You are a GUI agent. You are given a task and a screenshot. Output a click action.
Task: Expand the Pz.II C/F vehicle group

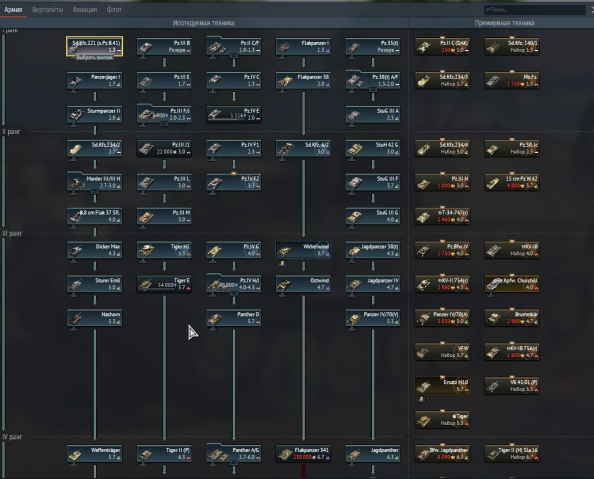(234, 56)
